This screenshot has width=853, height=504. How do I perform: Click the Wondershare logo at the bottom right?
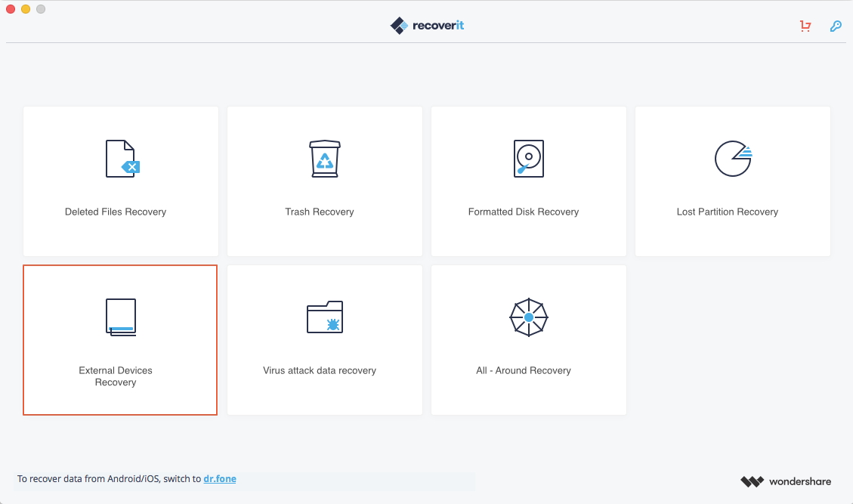786,481
